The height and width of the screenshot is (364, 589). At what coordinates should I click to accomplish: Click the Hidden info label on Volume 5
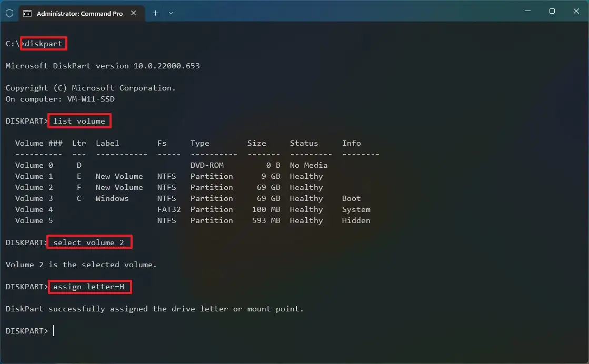(x=356, y=220)
